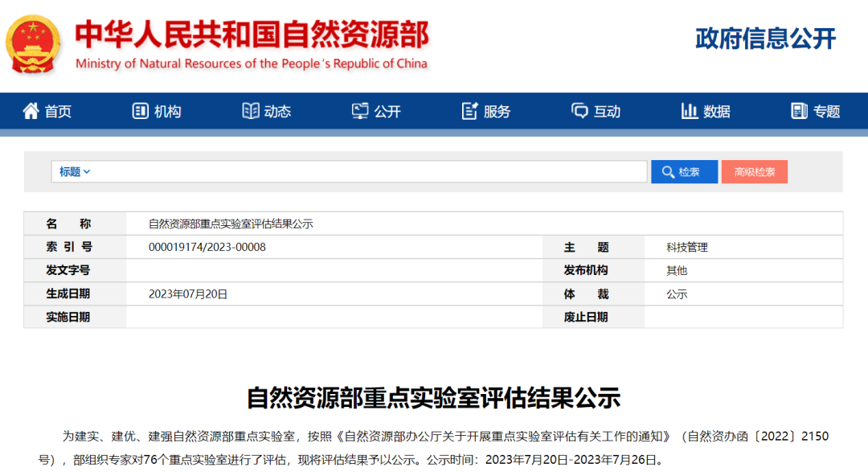Click the 公开 monitor icon

point(360,111)
